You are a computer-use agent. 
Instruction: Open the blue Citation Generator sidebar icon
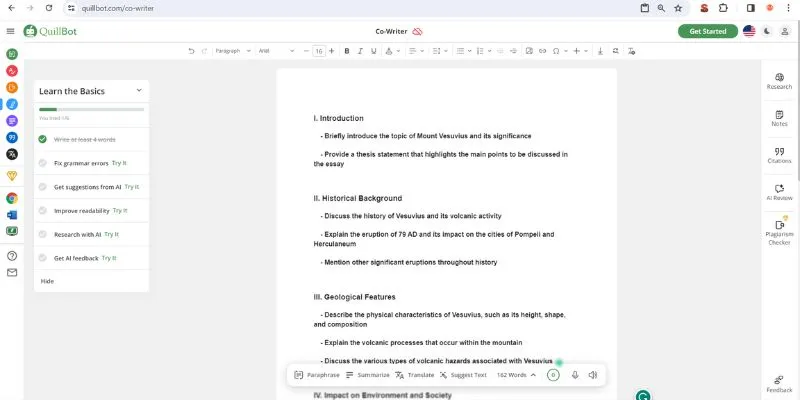coord(12,138)
